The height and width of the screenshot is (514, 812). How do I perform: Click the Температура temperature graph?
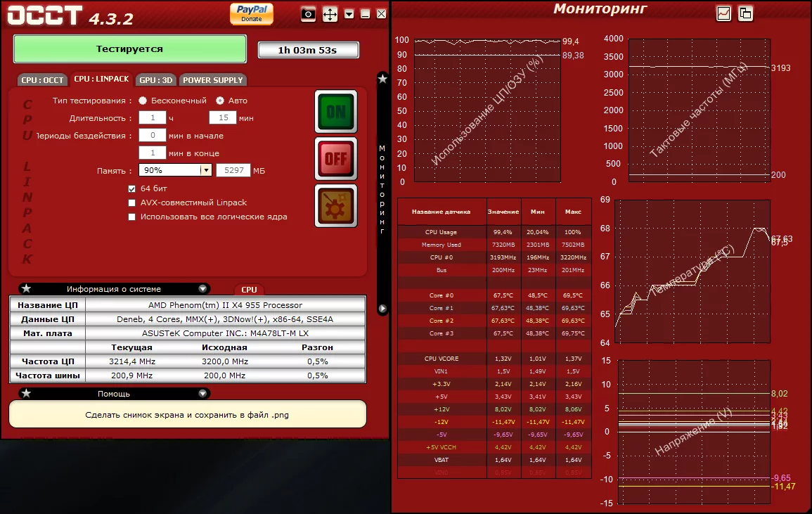tap(692, 271)
